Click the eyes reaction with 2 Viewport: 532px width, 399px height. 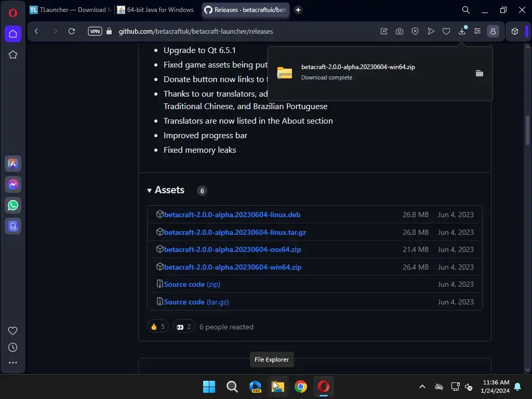(184, 326)
